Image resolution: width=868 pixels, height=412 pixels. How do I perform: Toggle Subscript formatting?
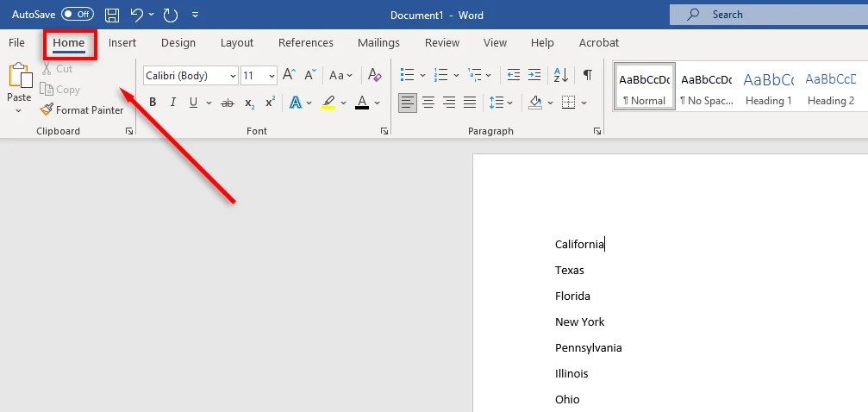pyautogui.click(x=250, y=103)
